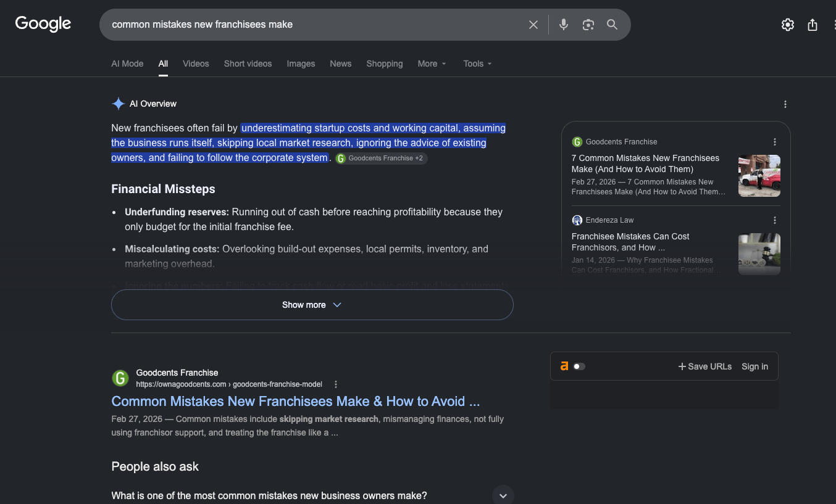Open the Shopping tab
The image size is (836, 504).
click(x=384, y=64)
